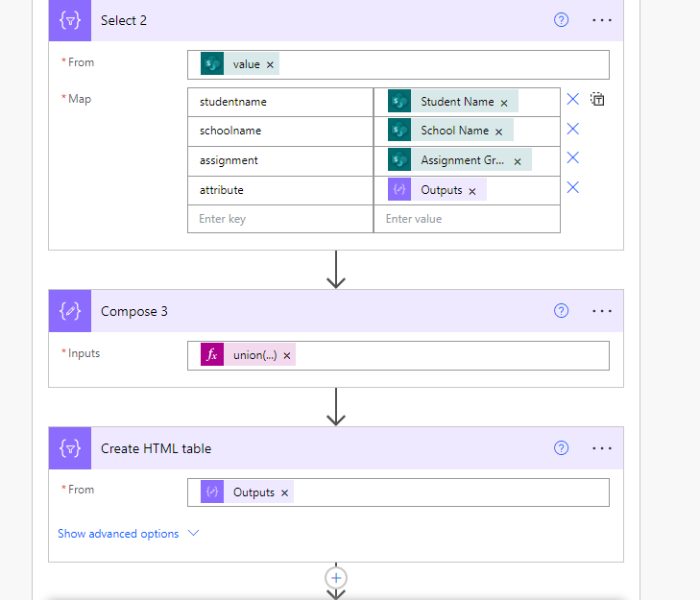Insert new step after Create HTML table
Screen dimensions: 700x600
click(x=336, y=578)
